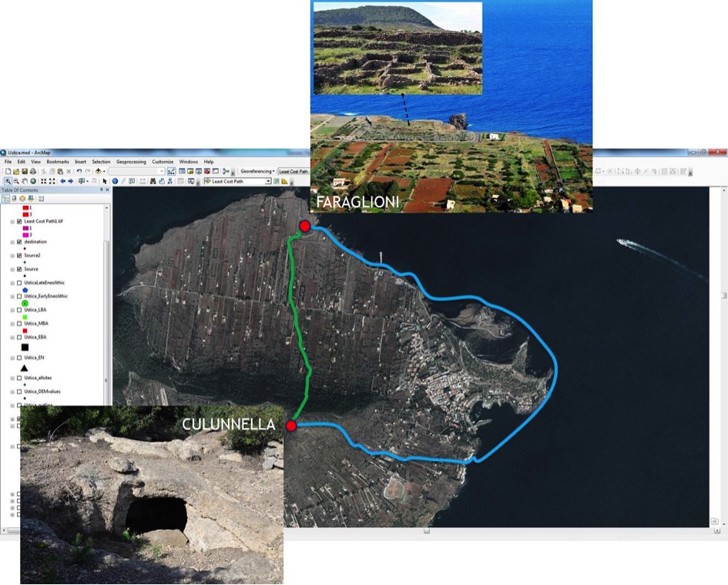Viewport: 728px width, 585px height.
Task: Open the Find binoculars tool
Action: click(153, 181)
